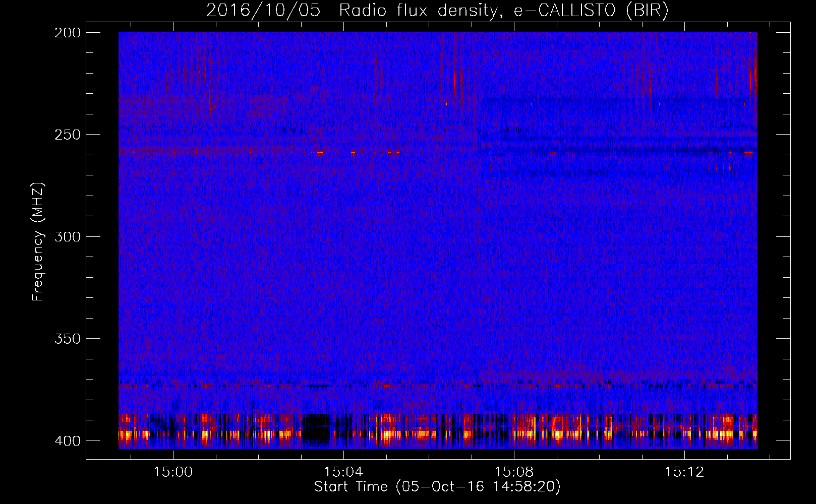Click the 15:04 time tick label

pyautogui.click(x=344, y=472)
